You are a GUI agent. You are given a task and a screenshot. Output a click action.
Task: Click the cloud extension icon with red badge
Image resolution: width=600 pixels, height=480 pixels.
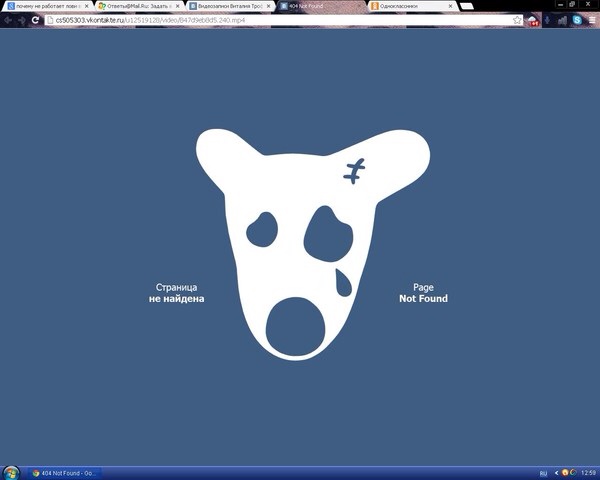pyautogui.click(x=533, y=20)
